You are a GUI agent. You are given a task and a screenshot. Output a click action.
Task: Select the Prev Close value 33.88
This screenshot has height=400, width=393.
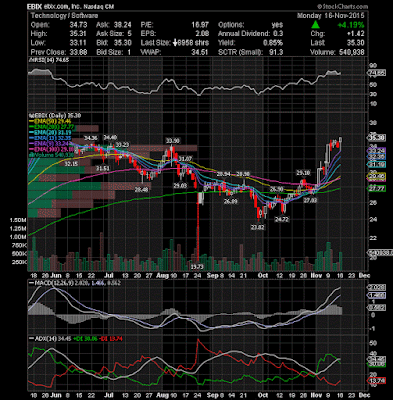coord(78,52)
